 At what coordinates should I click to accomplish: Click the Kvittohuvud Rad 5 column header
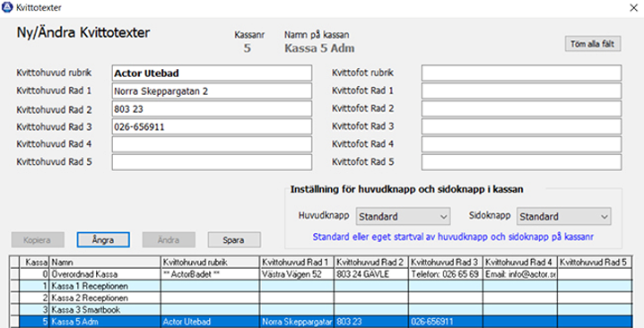(x=595, y=263)
